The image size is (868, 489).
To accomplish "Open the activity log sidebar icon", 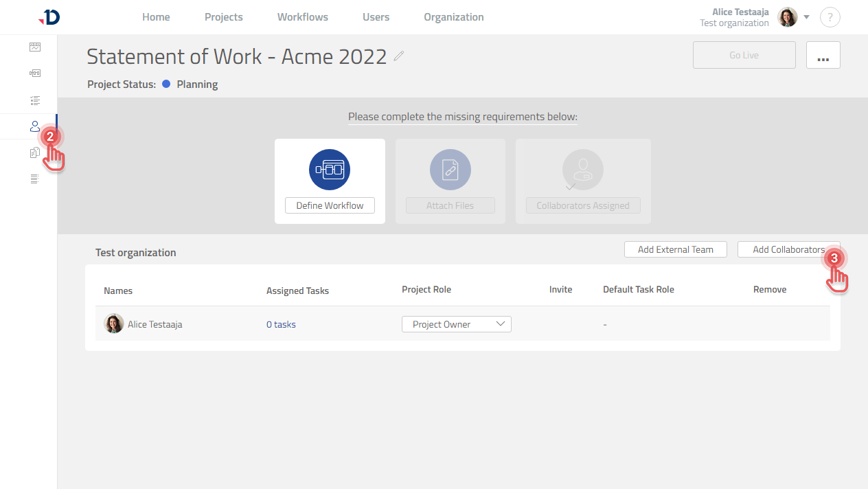I will 35,179.
